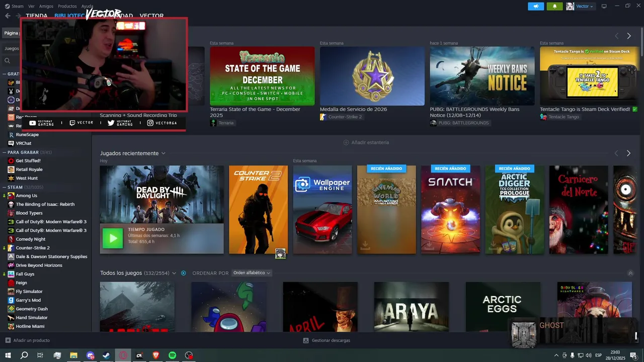The image size is (644, 362).
Task: Move Jugados recientemente back with its left arrow
Action: click(x=616, y=153)
